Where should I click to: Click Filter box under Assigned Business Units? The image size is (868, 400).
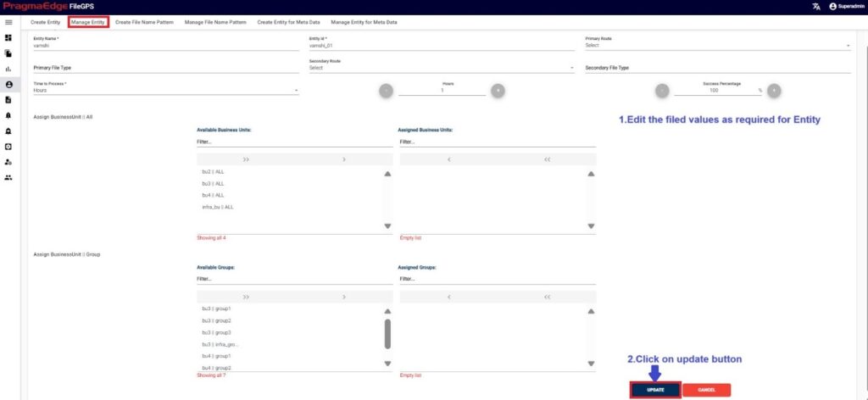498,142
